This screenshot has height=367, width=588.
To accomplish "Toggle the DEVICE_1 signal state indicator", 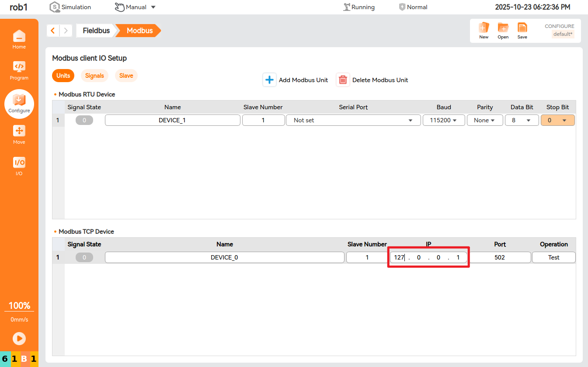I will tap(84, 120).
